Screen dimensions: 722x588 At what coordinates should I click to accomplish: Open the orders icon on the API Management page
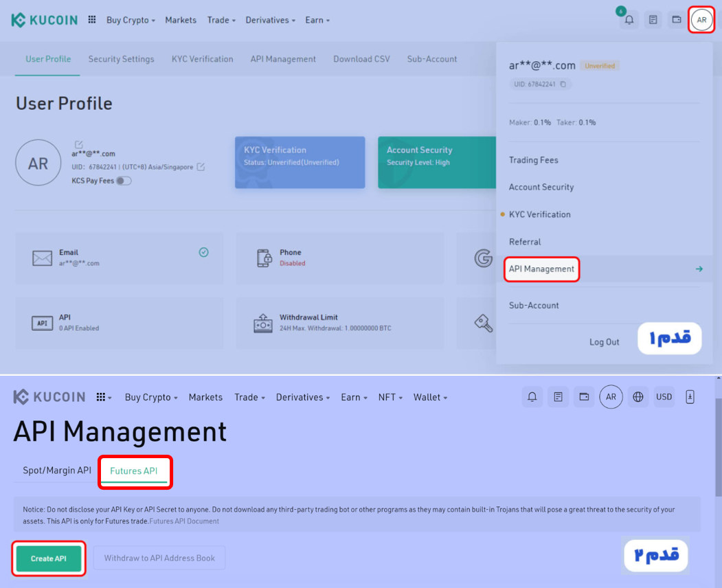558,397
